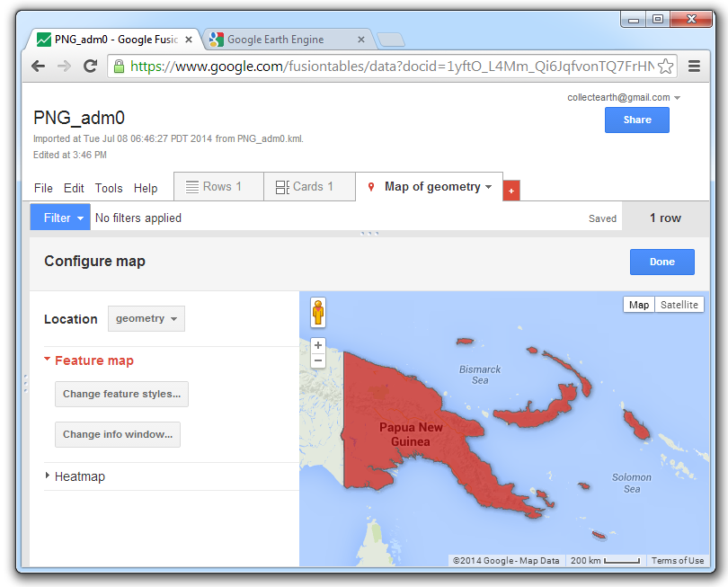The image size is (728, 587).
Task: Bookmark the page with the star icon
Action: click(x=665, y=67)
